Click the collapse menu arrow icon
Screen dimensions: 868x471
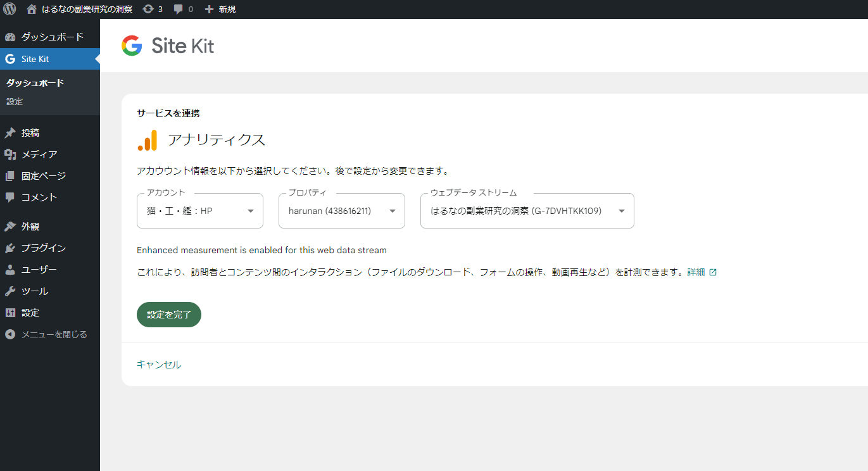tap(10, 334)
